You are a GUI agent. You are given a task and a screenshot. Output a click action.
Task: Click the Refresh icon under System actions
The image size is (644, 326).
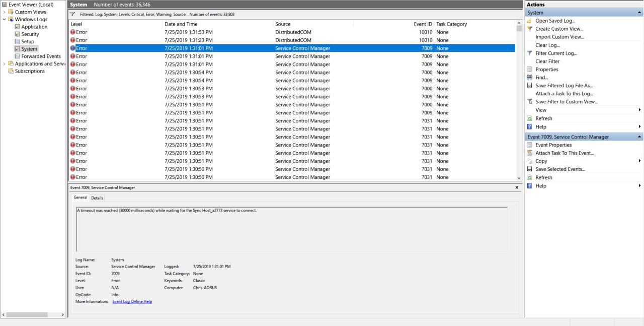pos(530,118)
